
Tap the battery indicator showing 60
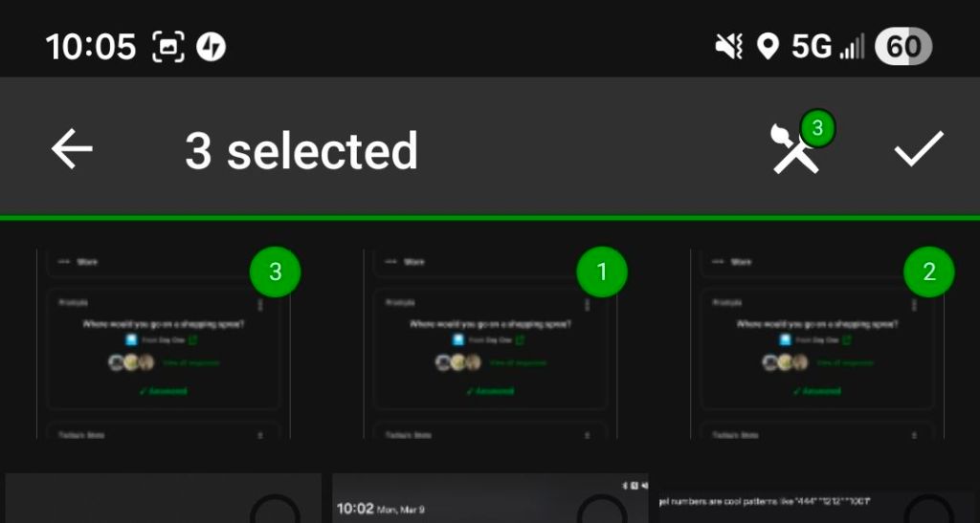coord(902,47)
